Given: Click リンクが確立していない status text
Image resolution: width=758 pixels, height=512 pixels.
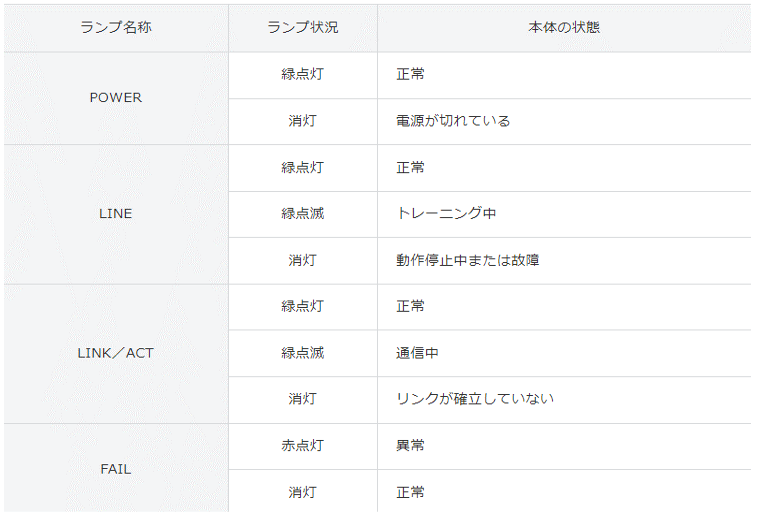Looking at the screenshot, I should pyautogui.click(x=475, y=399).
